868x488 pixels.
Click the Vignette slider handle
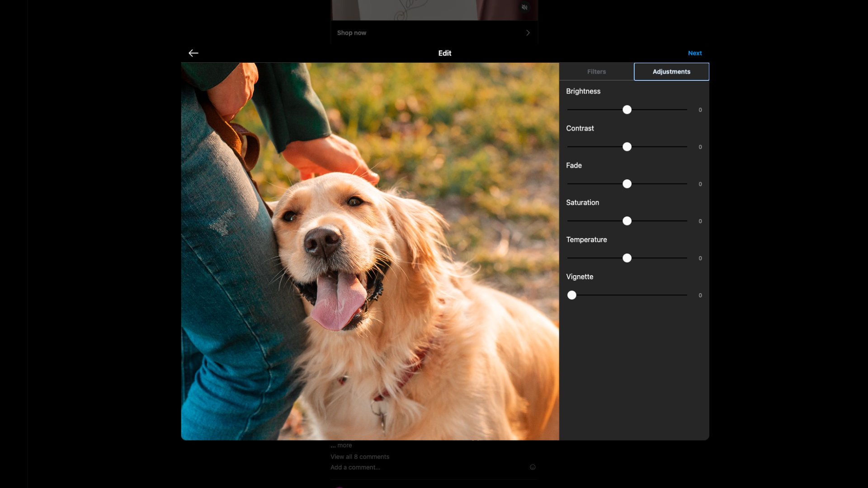[x=572, y=295]
